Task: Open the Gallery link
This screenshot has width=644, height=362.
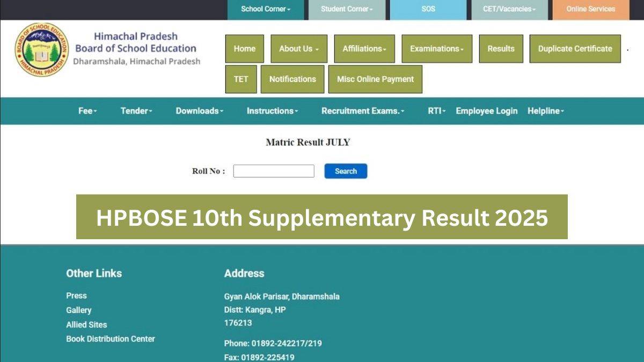Action: click(78, 310)
